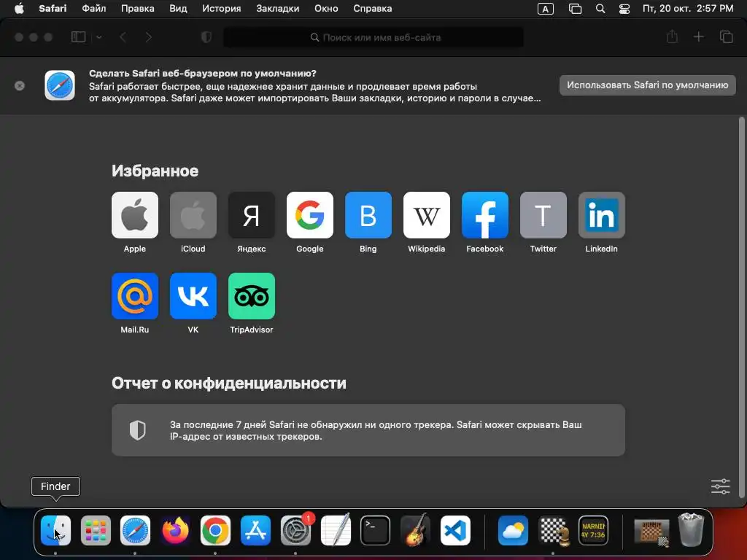Open the История menu
Screen dimensions: 747x560
click(222, 8)
